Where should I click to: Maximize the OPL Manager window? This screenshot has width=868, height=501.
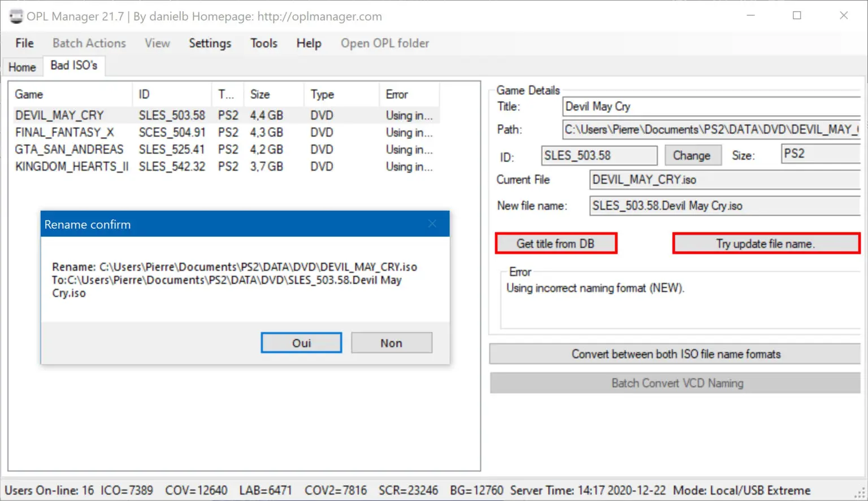797,16
